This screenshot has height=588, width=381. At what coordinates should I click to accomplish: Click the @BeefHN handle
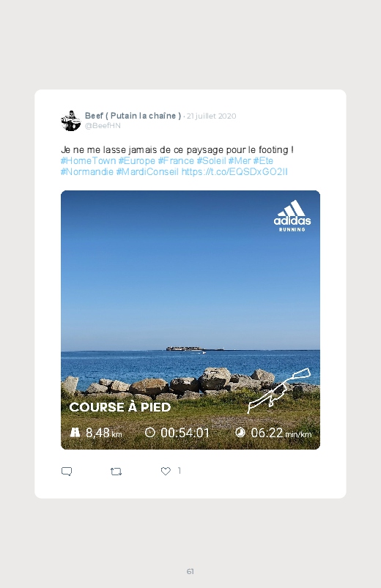coord(103,126)
